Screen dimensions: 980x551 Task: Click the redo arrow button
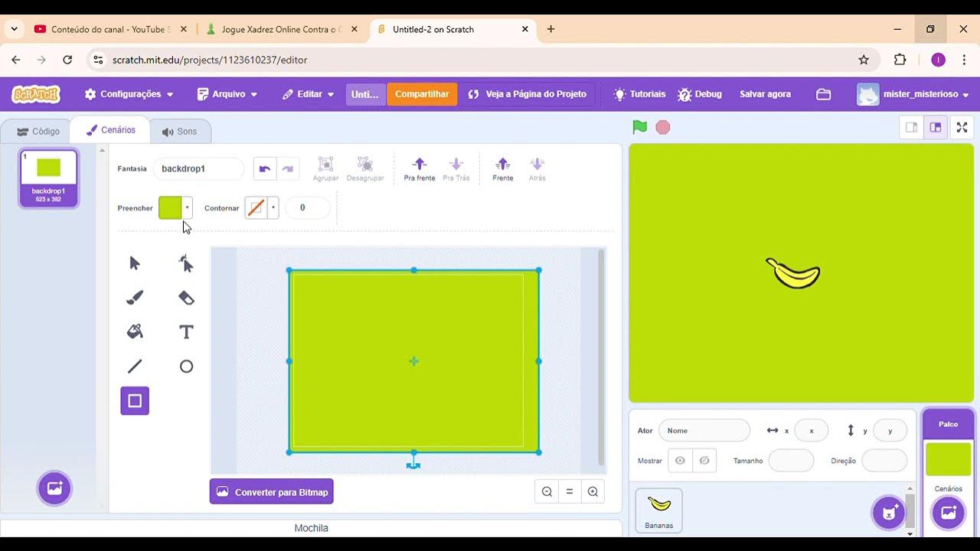[x=288, y=168]
